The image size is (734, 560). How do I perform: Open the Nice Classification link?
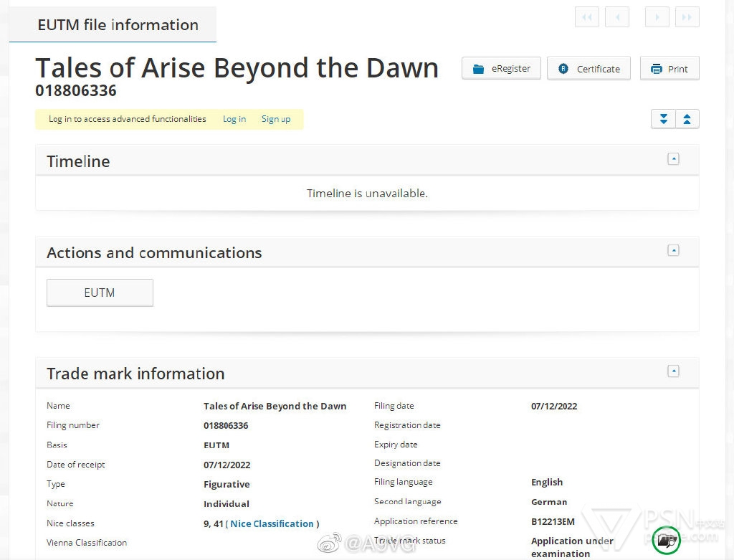272,523
